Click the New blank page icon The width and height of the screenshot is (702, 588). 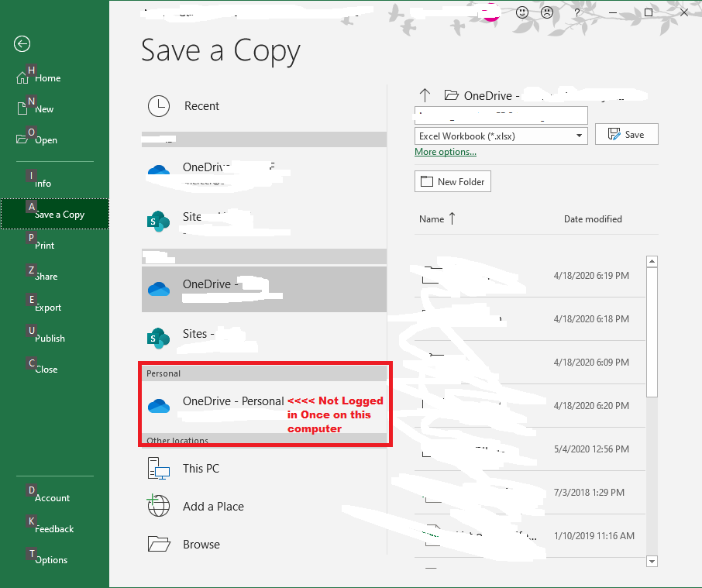tap(22, 108)
